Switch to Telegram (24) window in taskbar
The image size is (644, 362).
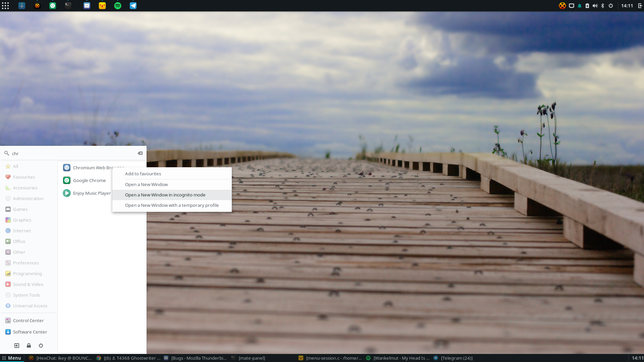[465, 358]
